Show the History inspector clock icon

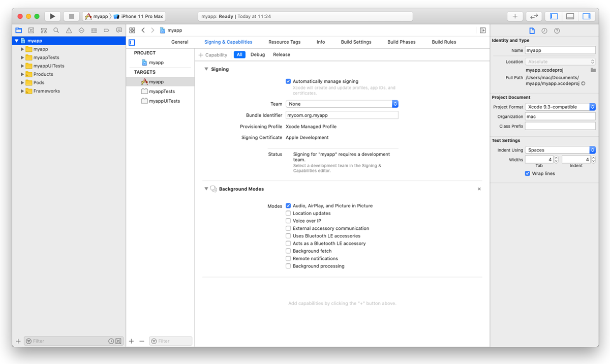click(x=544, y=31)
